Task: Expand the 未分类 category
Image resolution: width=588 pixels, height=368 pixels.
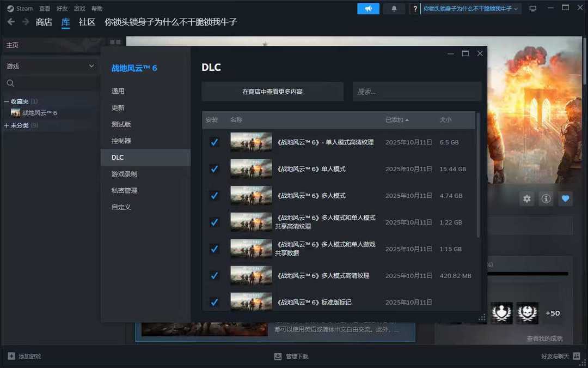Action: (7, 125)
